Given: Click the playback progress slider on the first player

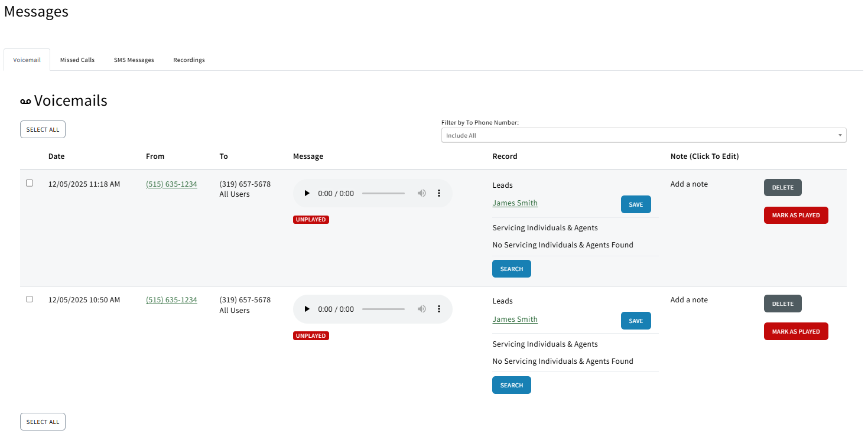Looking at the screenshot, I should coord(383,193).
